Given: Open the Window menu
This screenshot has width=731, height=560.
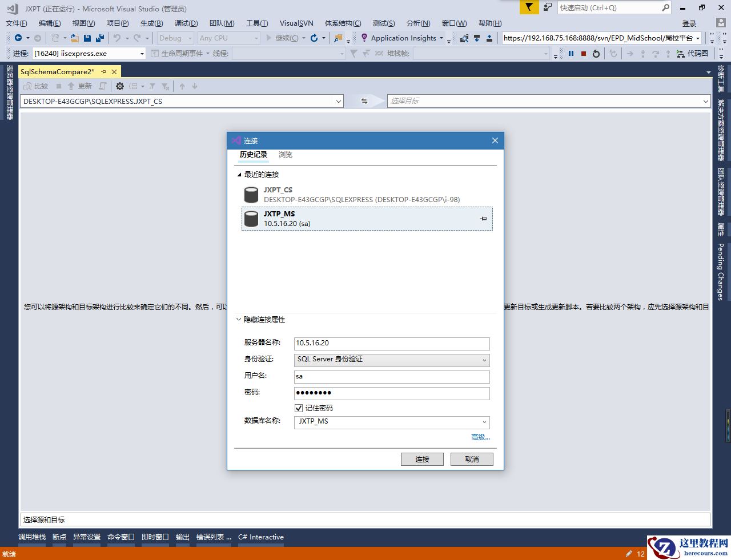Looking at the screenshot, I should 454,23.
